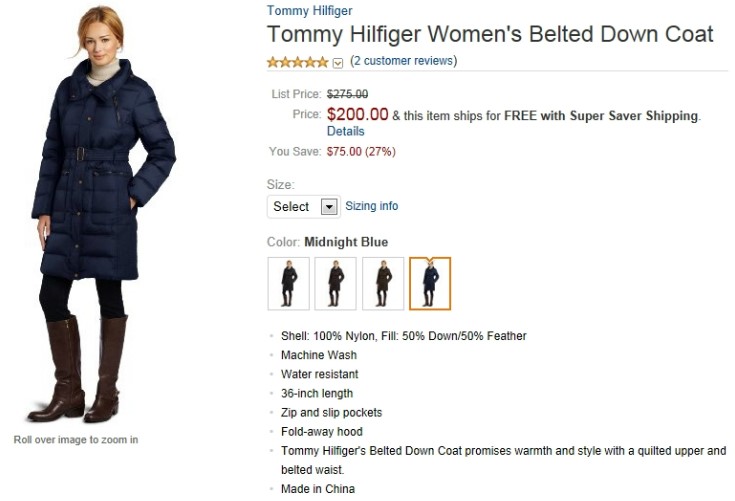Choose the second coat color swatch
This screenshot has height=501, width=735.
[x=335, y=283]
